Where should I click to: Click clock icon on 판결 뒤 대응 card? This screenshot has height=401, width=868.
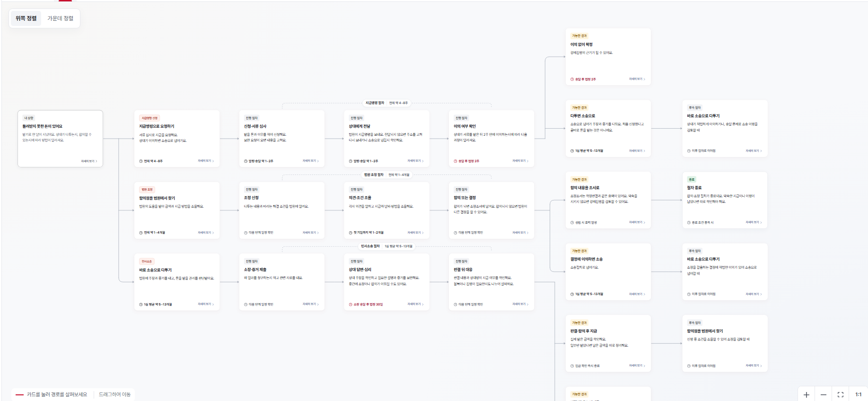(x=456, y=305)
